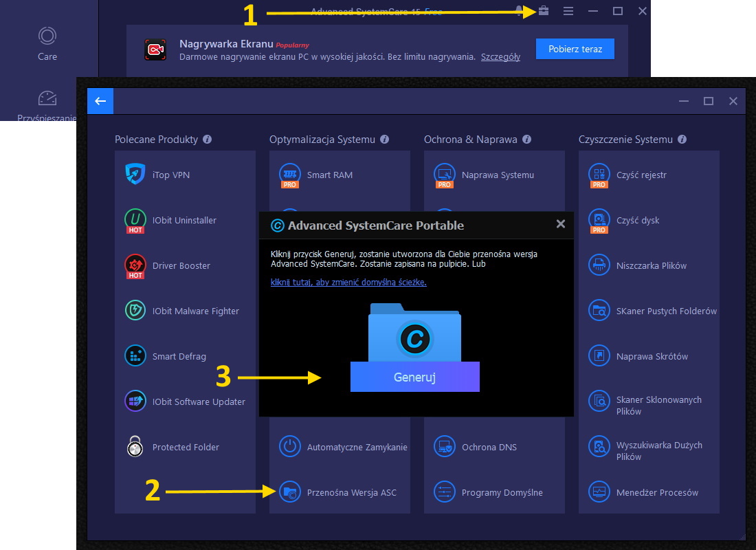756x550 pixels.
Task: Click the iTop VPN label
Action: (171, 175)
